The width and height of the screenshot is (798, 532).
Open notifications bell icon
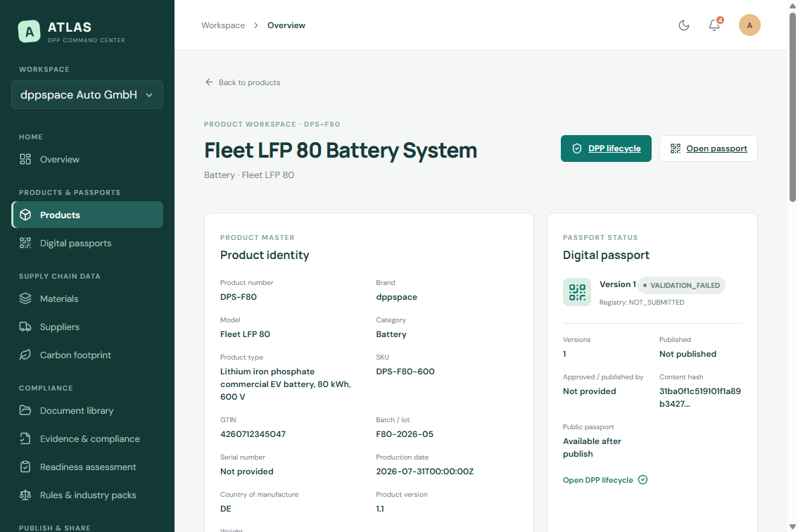point(714,25)
